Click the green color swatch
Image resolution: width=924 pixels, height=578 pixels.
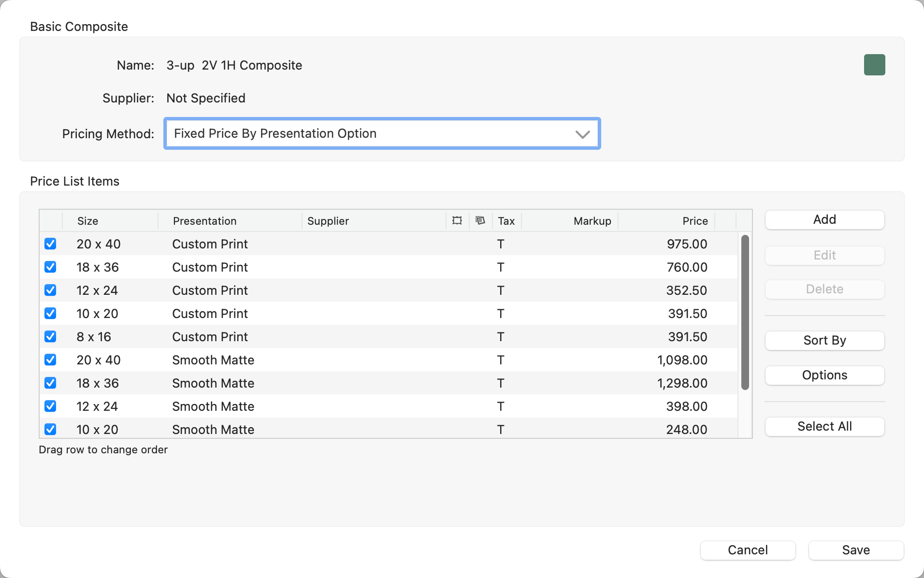[874, 65]
